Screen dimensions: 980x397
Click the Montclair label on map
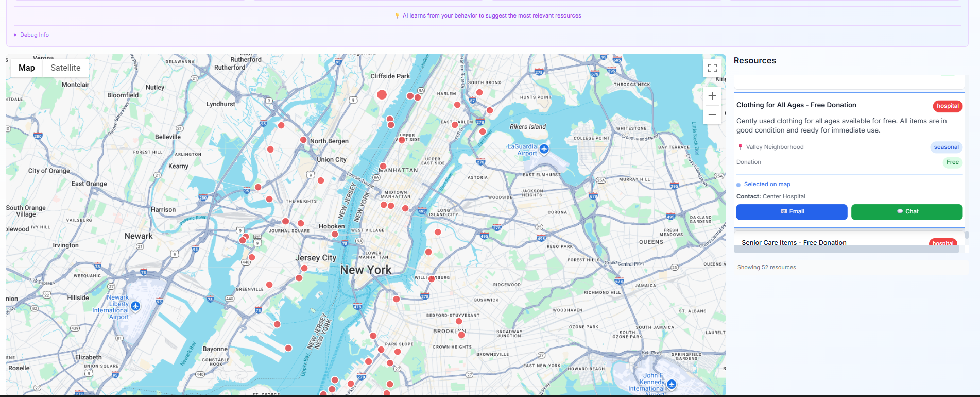(x=75, y=85)
